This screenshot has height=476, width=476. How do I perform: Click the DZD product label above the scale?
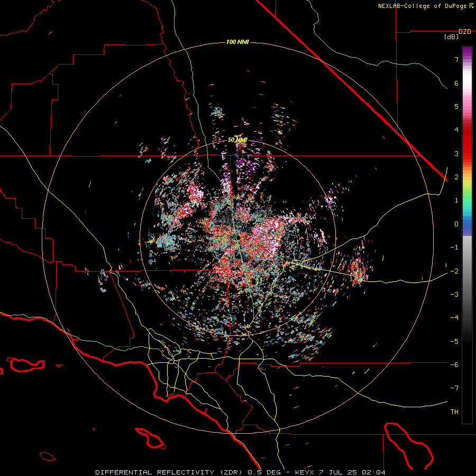pyautogui.click(x=465, y=32)
